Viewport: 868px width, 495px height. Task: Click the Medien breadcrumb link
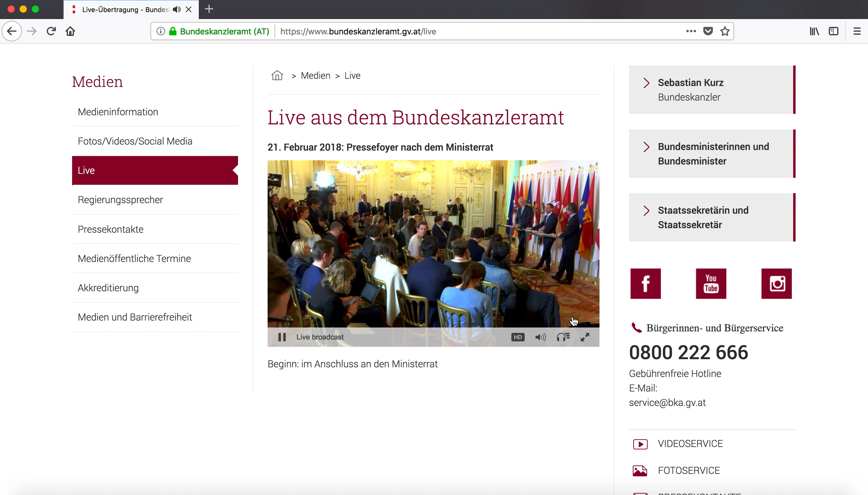point(316,75)
